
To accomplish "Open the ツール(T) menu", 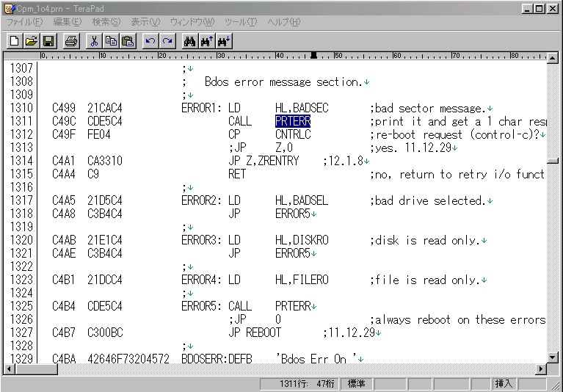I will click(x=241, y=22).
